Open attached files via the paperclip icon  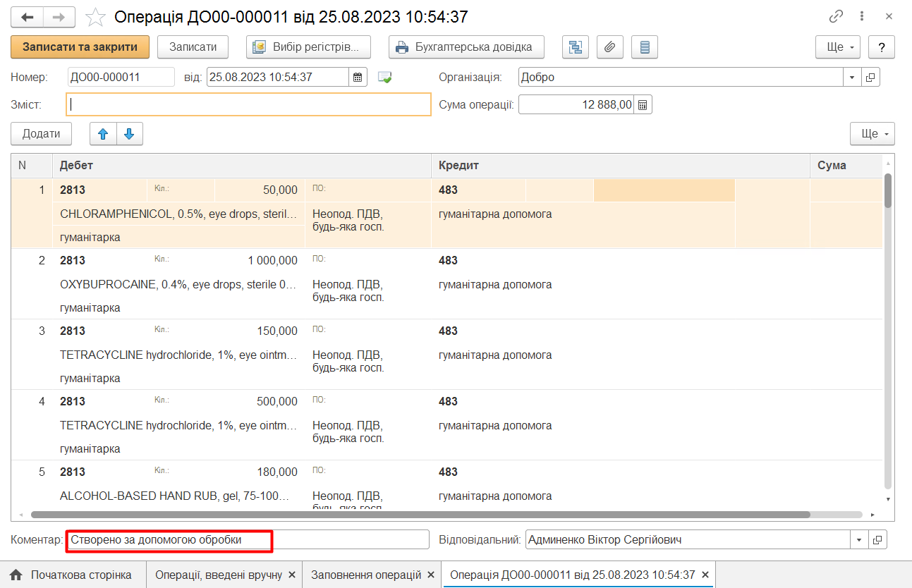[610, 47]
